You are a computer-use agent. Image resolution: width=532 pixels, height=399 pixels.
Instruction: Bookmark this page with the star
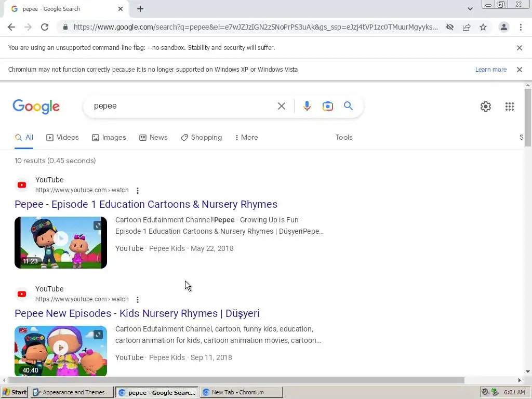pos(483,27)
